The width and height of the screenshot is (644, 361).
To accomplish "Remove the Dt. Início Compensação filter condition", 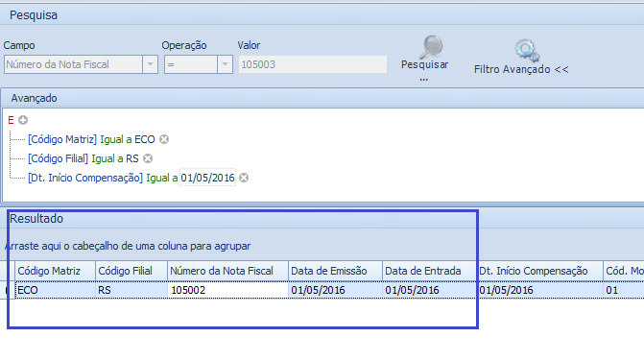I will [x=244, y=178].
